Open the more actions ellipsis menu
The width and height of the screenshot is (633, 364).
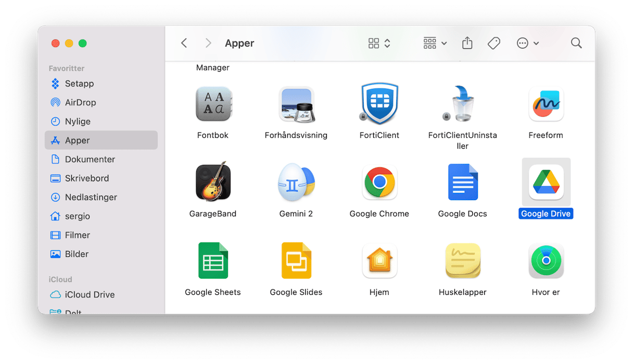point(527,43)
